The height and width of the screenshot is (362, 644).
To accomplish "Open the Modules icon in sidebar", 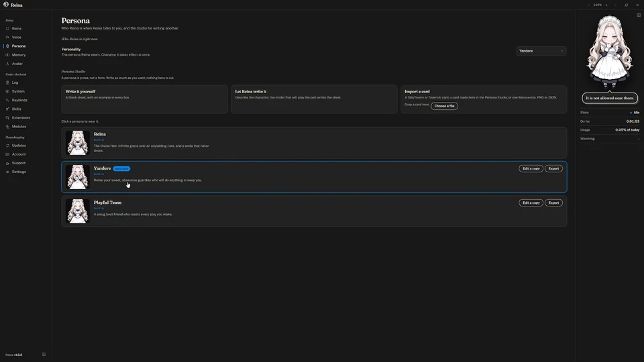I will (7, 127).
